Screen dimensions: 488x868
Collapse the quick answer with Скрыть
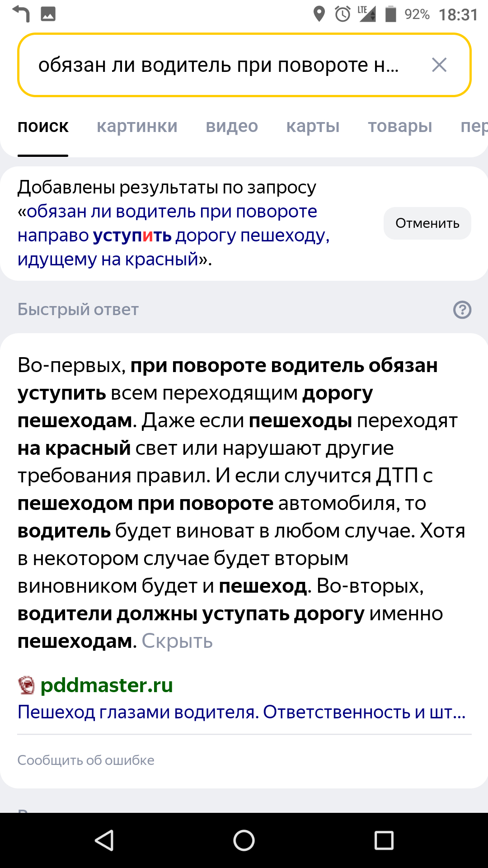[177, 641]
